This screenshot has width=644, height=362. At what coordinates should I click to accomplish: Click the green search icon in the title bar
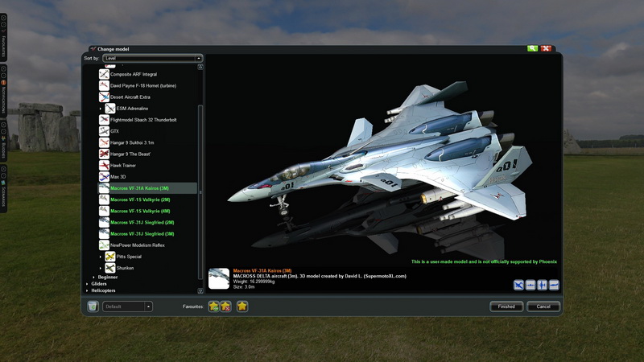532,48
